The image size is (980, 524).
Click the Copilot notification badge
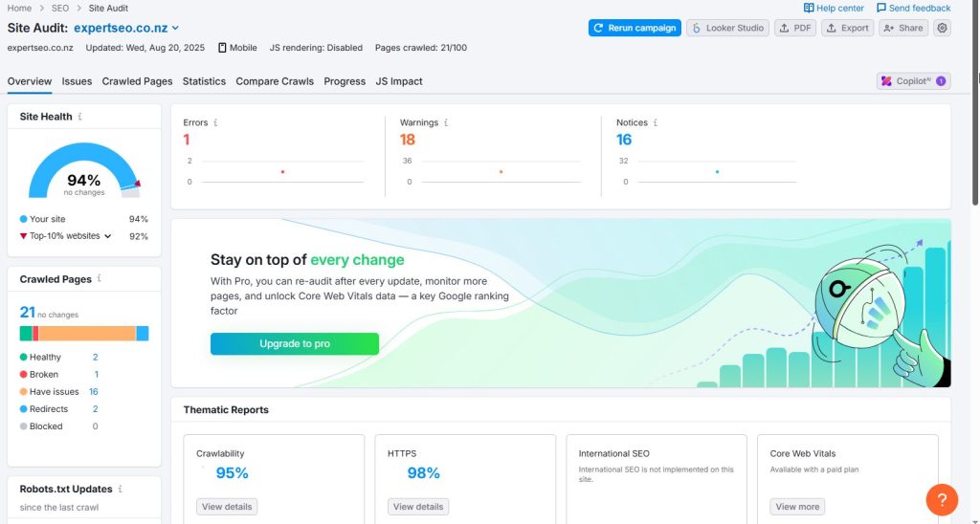click(x=941, y=81)
